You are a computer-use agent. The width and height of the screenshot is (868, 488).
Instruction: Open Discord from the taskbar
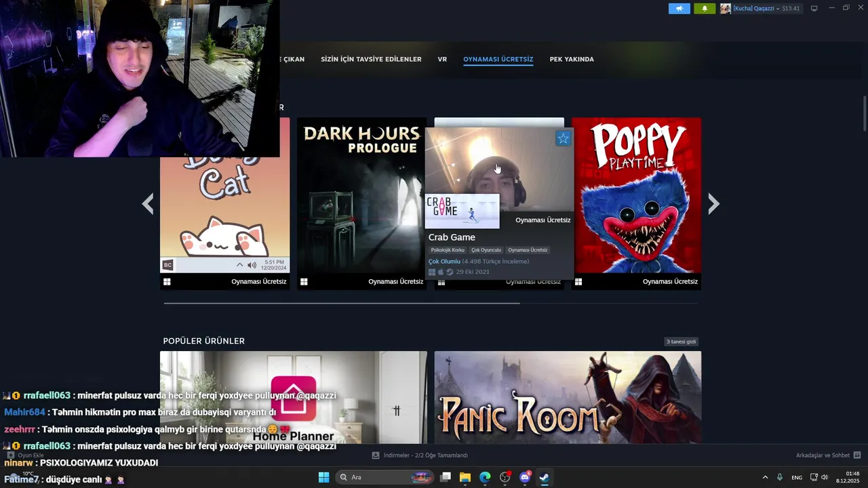[x=524, y=477]
